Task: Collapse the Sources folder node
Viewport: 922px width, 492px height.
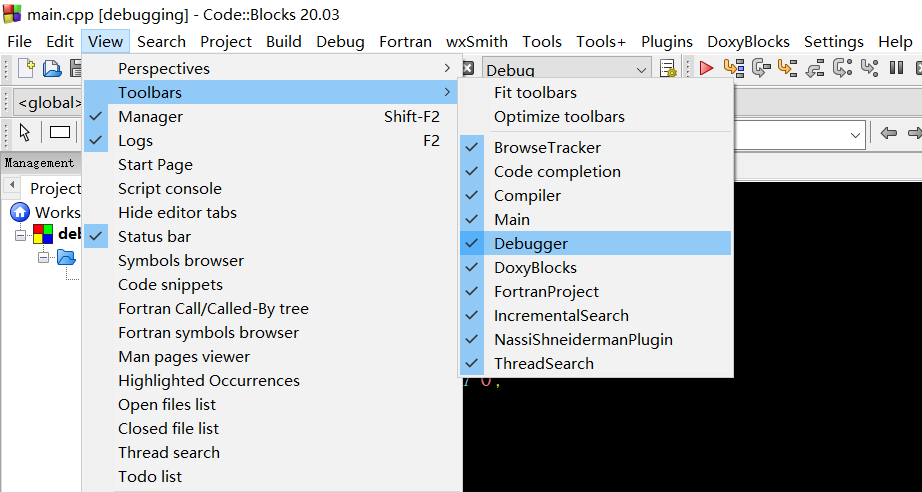Action: click(44, 257)
